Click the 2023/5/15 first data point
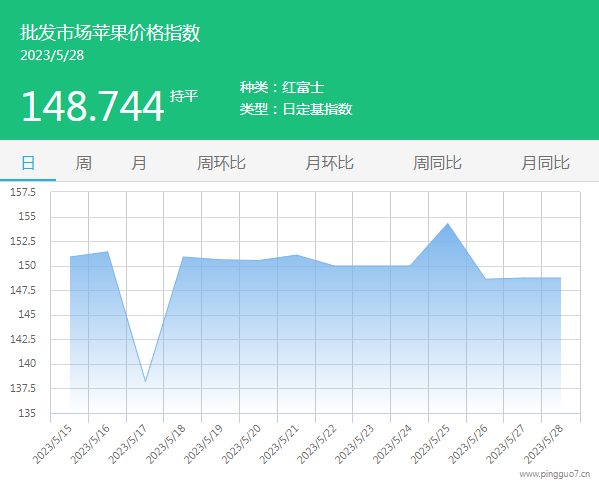The height and width of the screenshot is (484, 599). tap(70, 257)
